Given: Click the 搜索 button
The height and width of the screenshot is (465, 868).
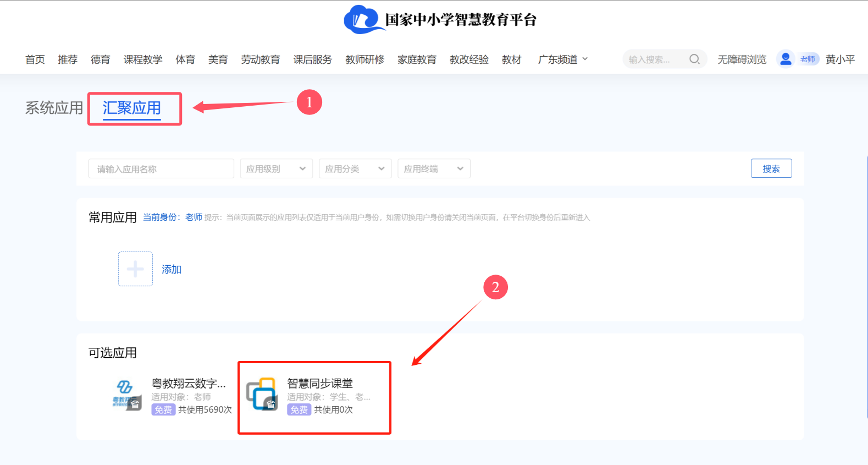Looking at the screenshot, I should [x=771, y=169].
